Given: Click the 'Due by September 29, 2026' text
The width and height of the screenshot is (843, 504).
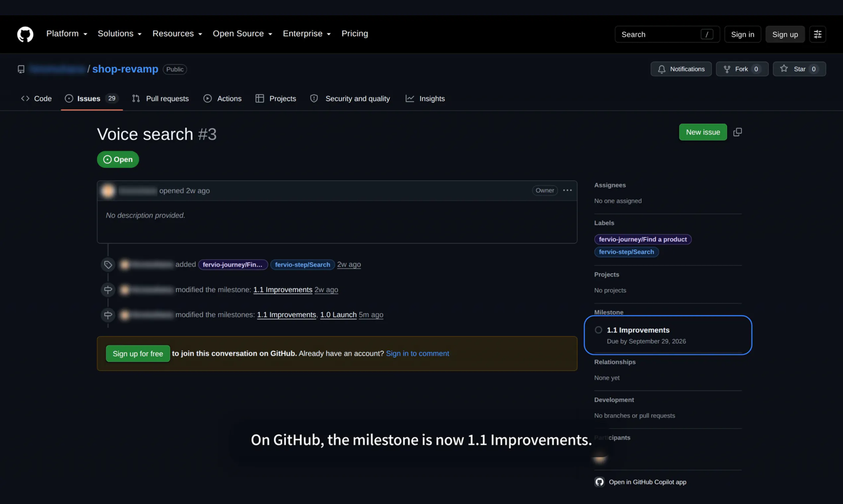Looking at the screenshot, I should coord(647,341).
